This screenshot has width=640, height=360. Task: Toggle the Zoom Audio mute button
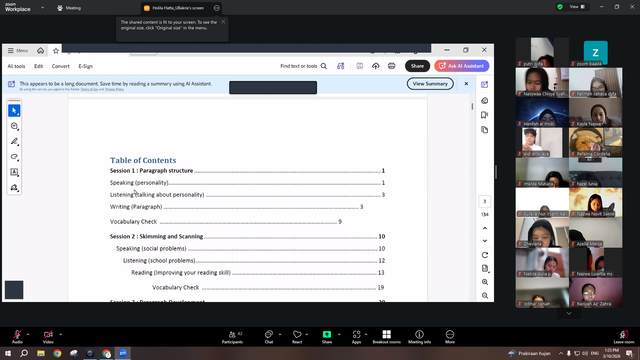click(x=17, y=337)
